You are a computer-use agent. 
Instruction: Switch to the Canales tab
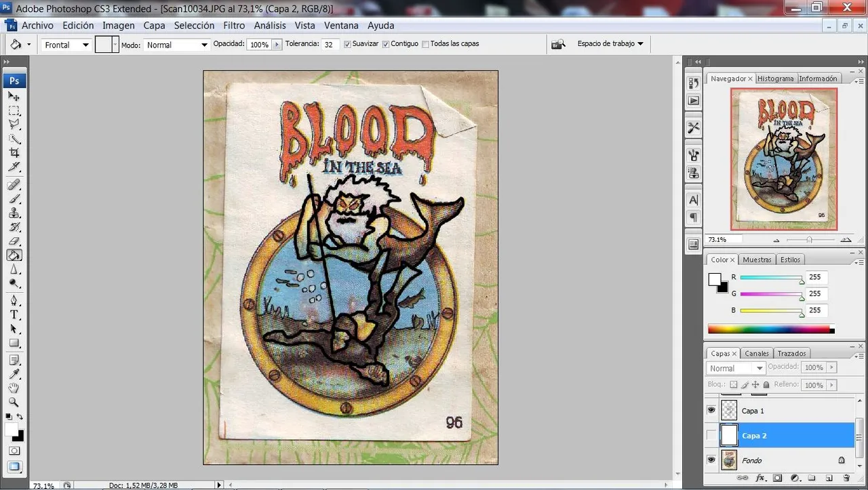pos(757,353)
